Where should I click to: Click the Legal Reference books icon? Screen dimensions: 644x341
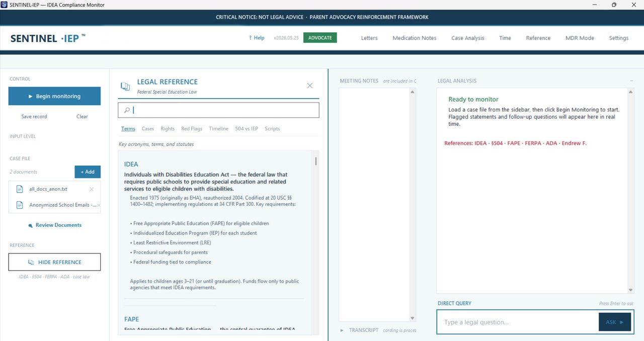point(125,86)
